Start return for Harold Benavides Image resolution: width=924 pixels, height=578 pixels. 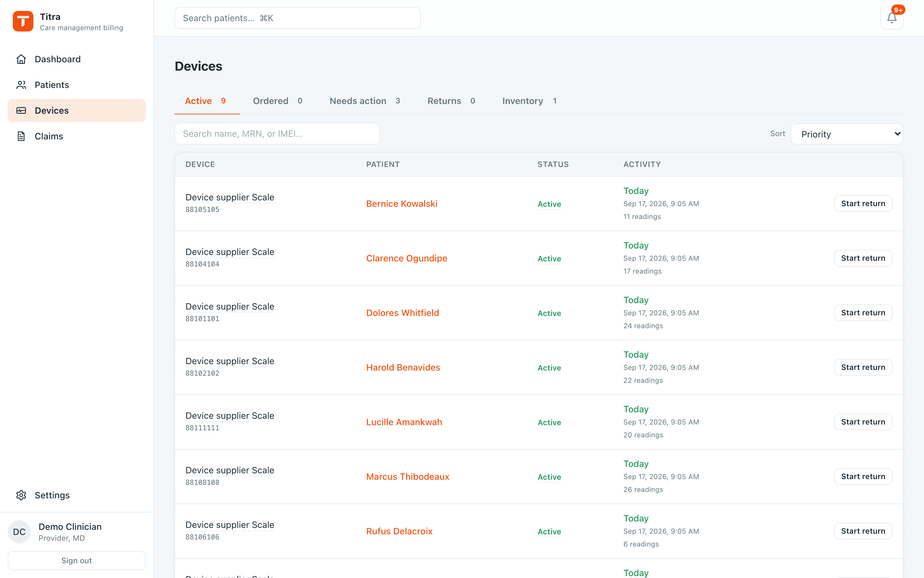point(863,367)
